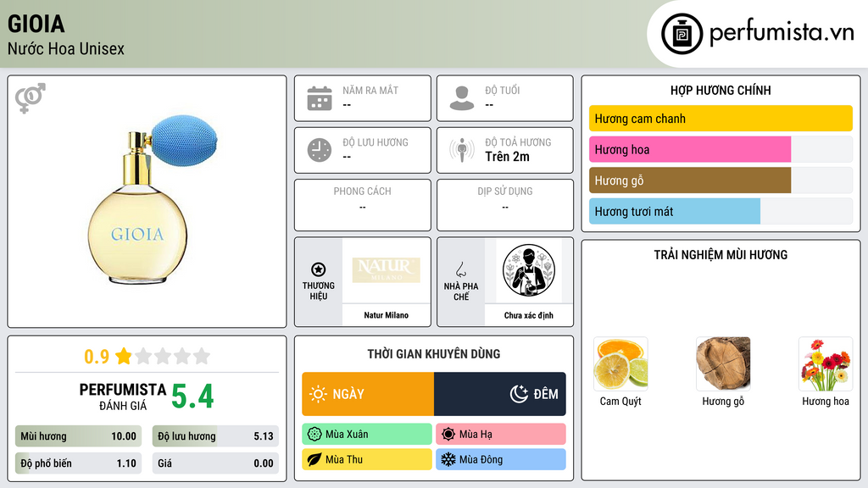Click the star badge Thương hiệu icon
The image size is (868, 488).
(319, 269)
